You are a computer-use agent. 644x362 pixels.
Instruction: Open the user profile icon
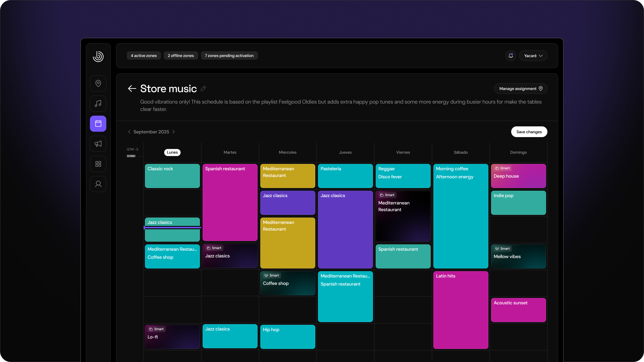(x=98, y=184)
